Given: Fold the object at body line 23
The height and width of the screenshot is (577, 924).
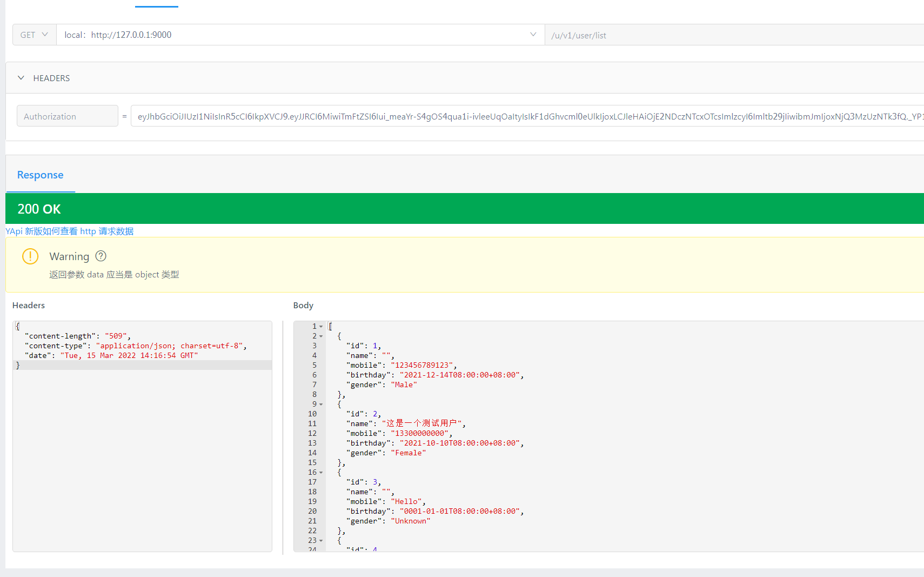Looking at the screenshot, I should [321, 541].
